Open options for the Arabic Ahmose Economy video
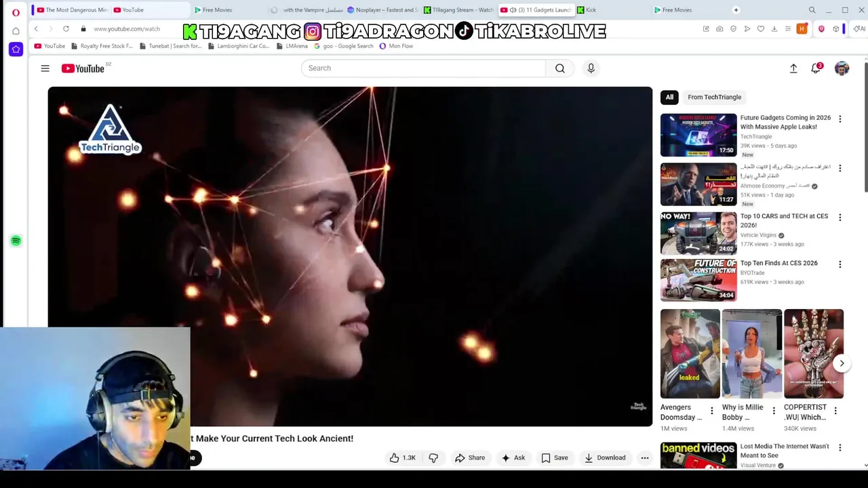868x488 pixels. (840, 168)
